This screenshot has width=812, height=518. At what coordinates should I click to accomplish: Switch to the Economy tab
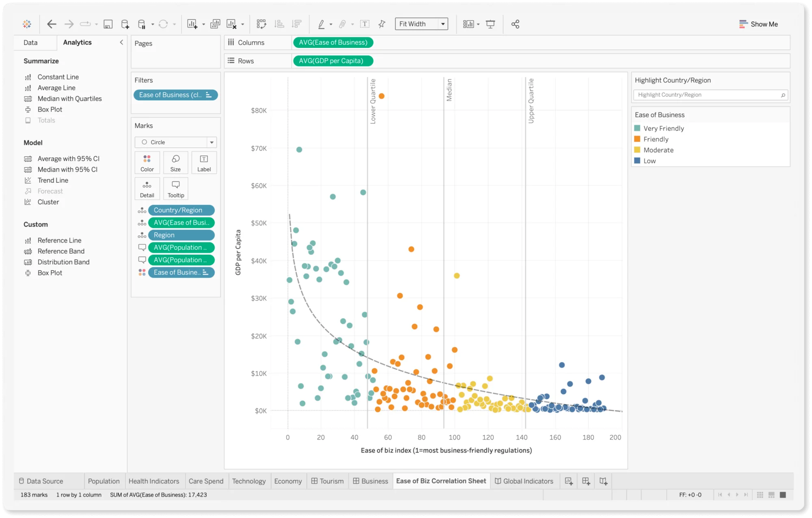point(288,481)
